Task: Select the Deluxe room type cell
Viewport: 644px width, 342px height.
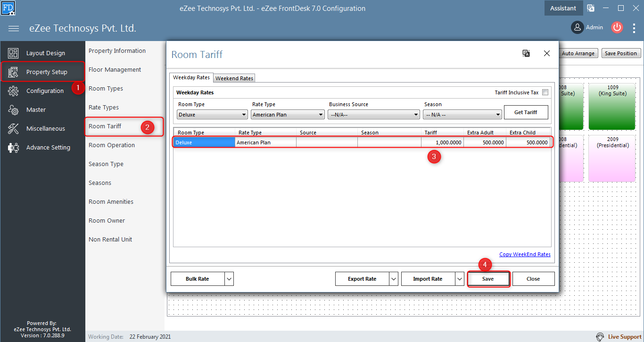Action: (x=204, y=142)
